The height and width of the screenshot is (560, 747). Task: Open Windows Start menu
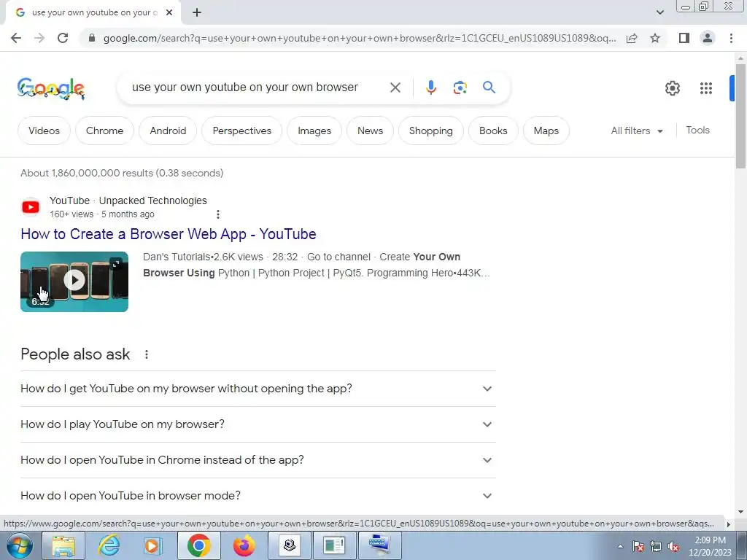point(18,545)
